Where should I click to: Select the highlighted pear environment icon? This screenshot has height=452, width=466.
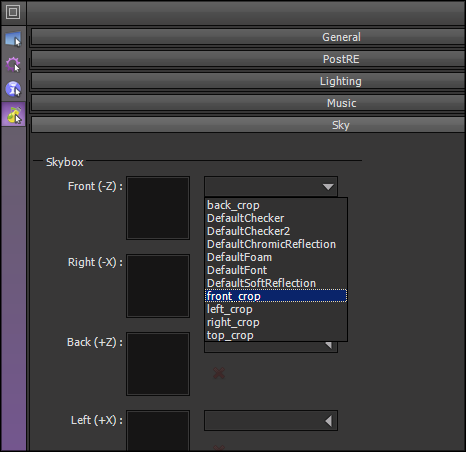[14, 114]
